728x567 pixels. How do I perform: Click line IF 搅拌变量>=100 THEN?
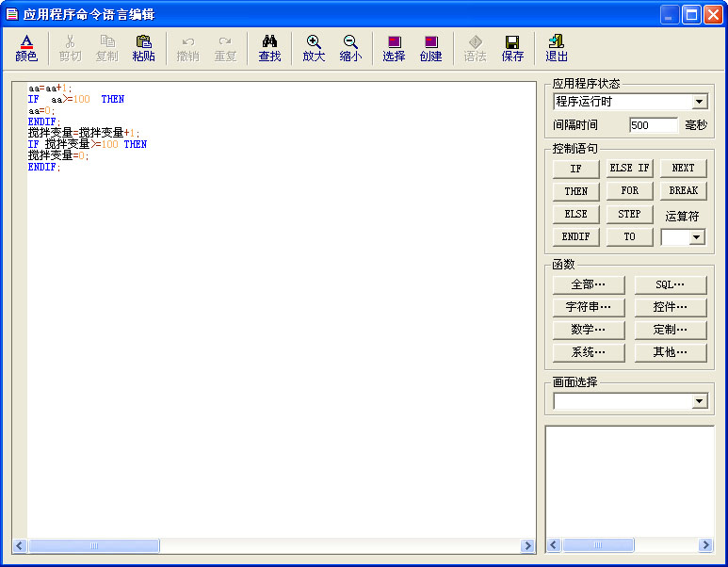(x=88, y=144)
